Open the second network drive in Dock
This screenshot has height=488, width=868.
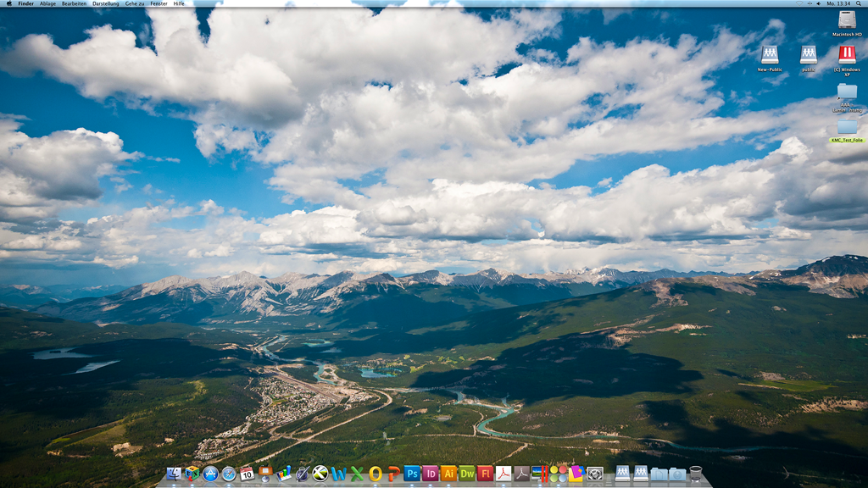pyautogui.click(x=641, y=474)
